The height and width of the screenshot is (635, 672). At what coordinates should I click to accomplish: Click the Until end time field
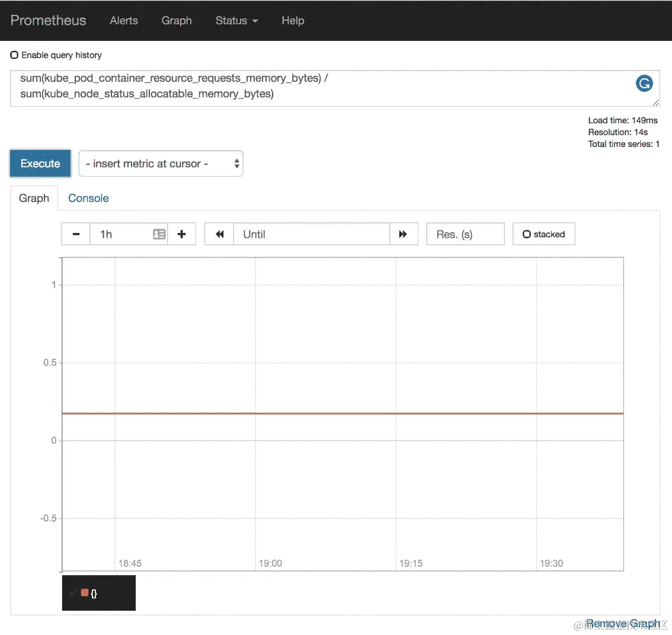tap(312, 234)
